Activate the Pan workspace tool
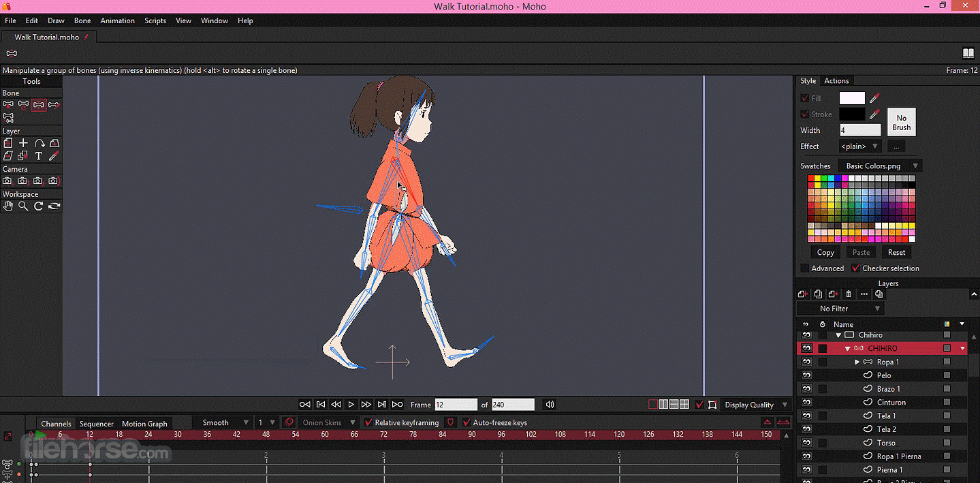This screenshot has height=483, width=980. point(8,206)
